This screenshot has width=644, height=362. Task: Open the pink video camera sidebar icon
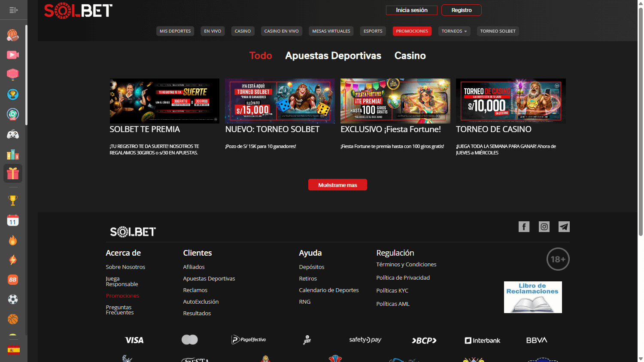click(x=13, y=55)
